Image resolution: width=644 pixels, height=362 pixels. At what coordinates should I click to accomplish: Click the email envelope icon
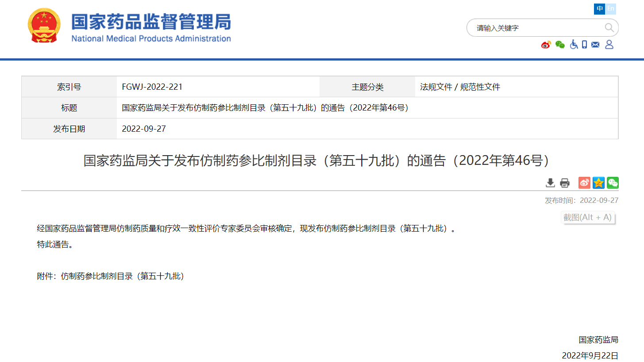[x=595, y=45]
